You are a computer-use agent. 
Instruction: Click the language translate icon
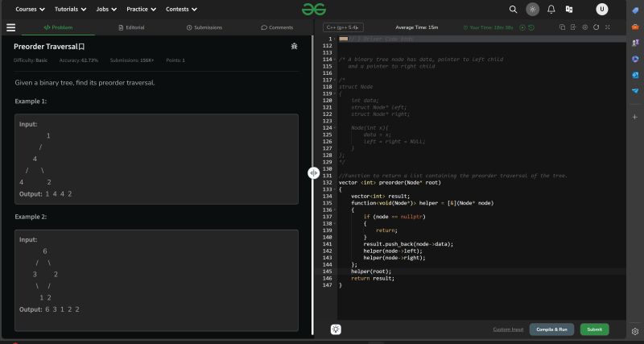[570, 9]
